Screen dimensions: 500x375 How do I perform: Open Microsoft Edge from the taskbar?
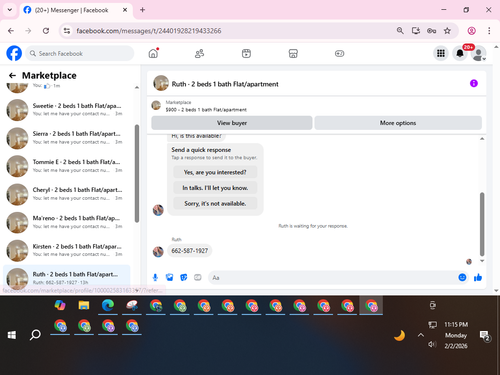point(108,305)
